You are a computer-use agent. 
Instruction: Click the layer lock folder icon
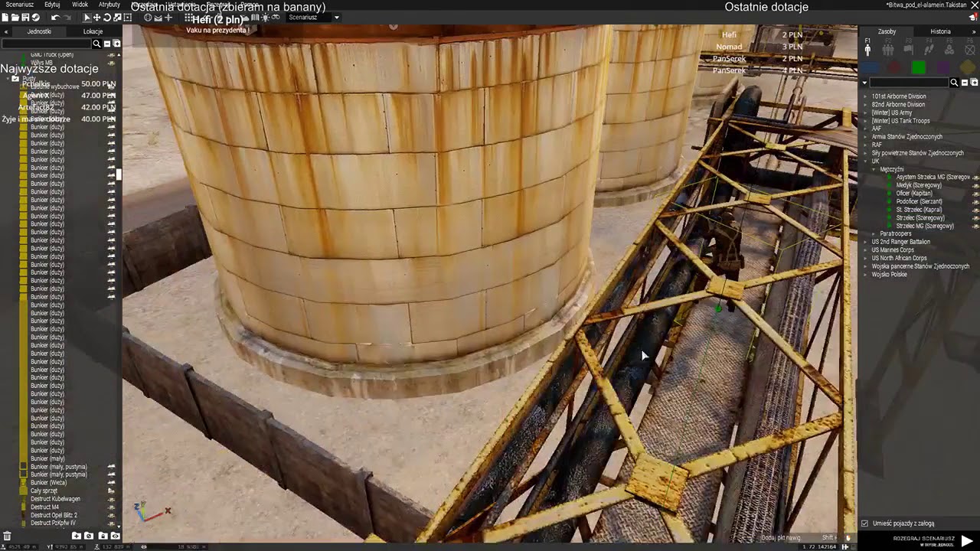click(103, 536)
